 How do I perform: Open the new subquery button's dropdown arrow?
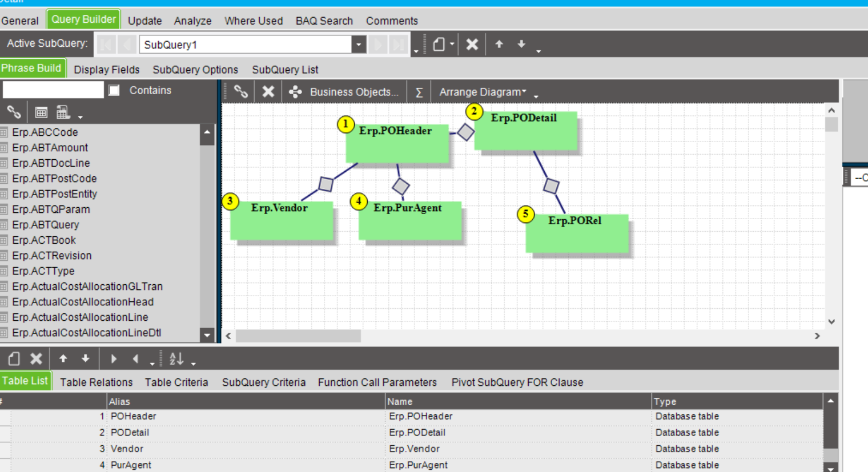point(452,44)
